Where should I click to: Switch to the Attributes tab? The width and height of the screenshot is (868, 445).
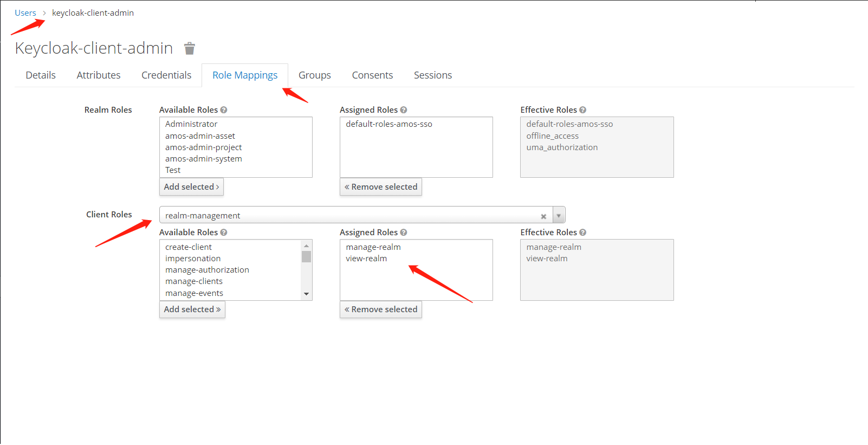99,75
